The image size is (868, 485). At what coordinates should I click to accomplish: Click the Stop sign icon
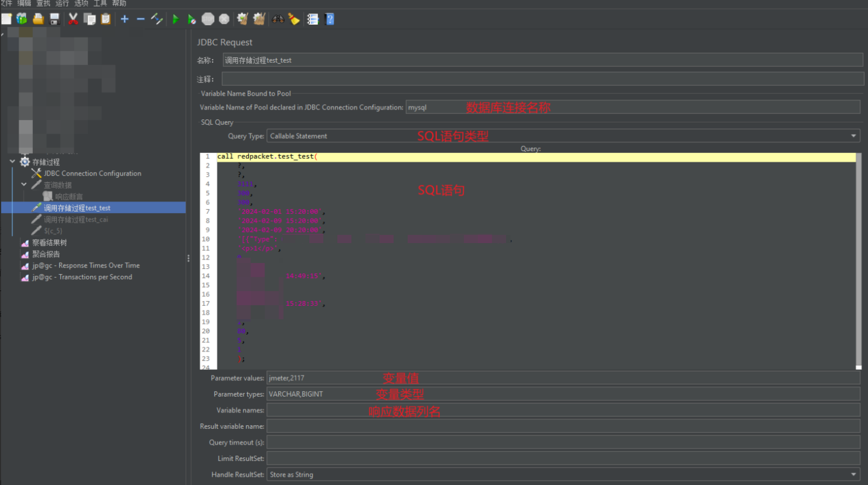(208, 19)
